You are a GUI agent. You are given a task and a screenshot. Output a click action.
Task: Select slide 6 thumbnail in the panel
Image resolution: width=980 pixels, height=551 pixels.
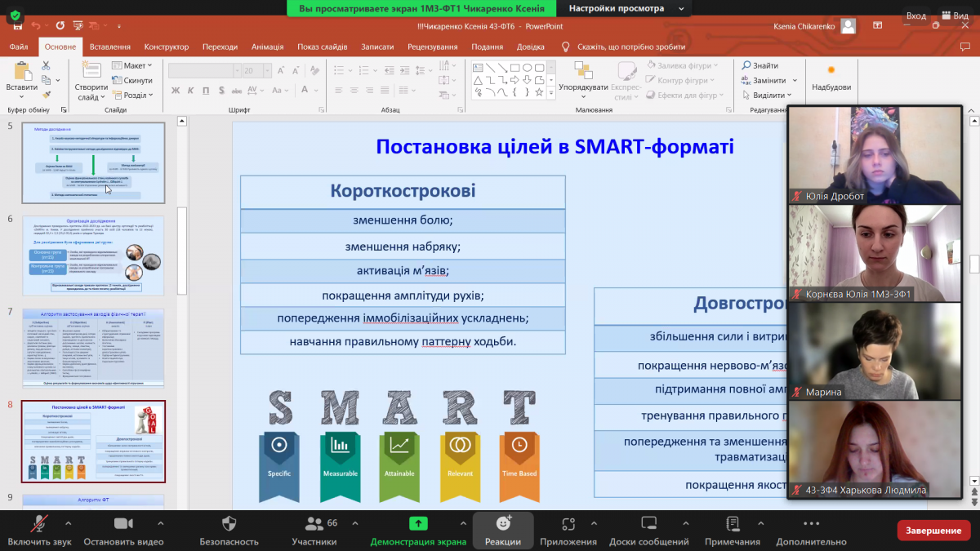tap(93, 256)
